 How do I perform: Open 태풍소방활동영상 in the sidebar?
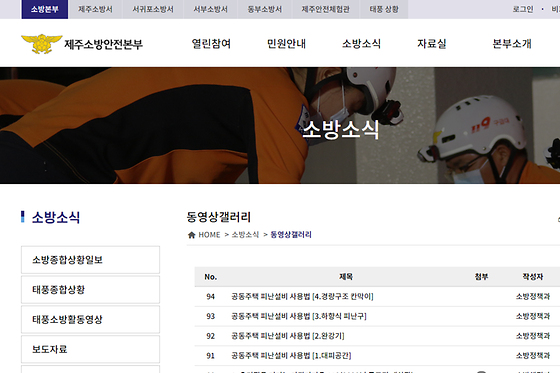tap(90, 319)
